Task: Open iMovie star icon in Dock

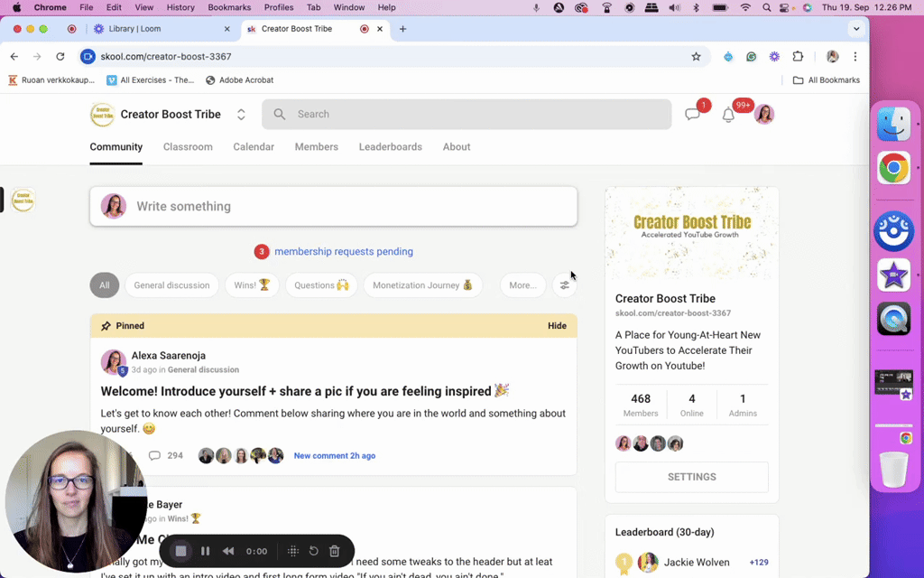Action: (x=893, y=275)
